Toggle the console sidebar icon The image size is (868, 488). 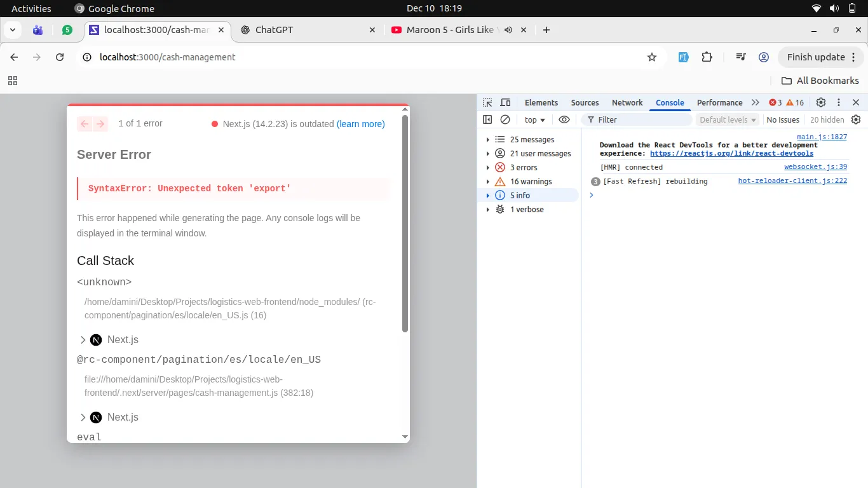tap(487, 119)
